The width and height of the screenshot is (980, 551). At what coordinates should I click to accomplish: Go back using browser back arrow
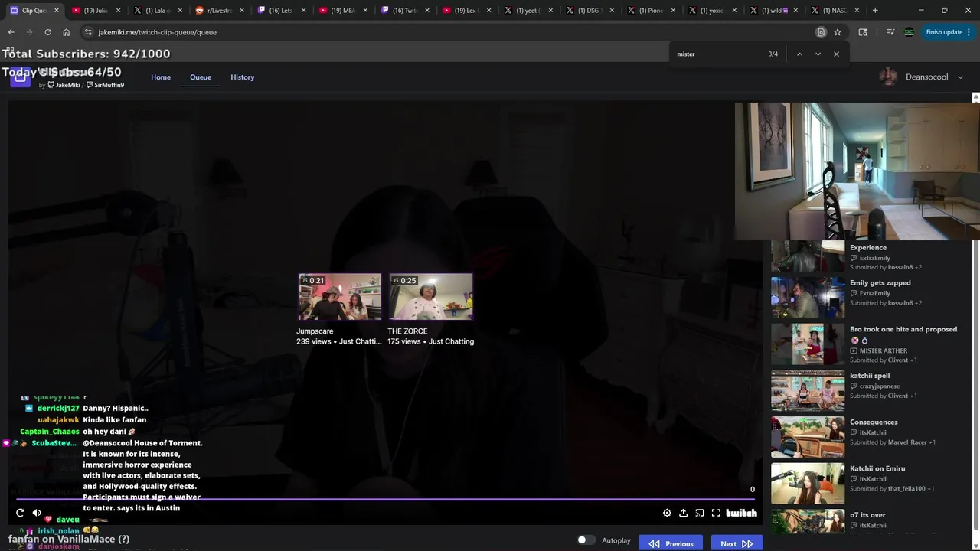click(11, 32)
